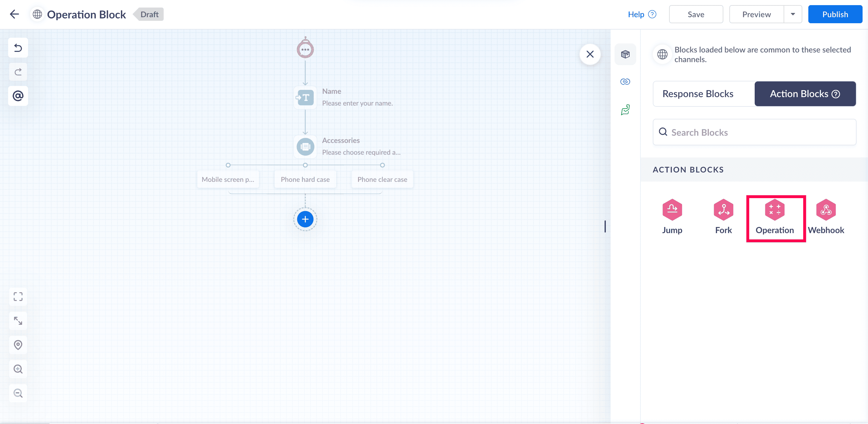Click the Search Blocks input field
This screenshot has height=424, width=868.
754,132
